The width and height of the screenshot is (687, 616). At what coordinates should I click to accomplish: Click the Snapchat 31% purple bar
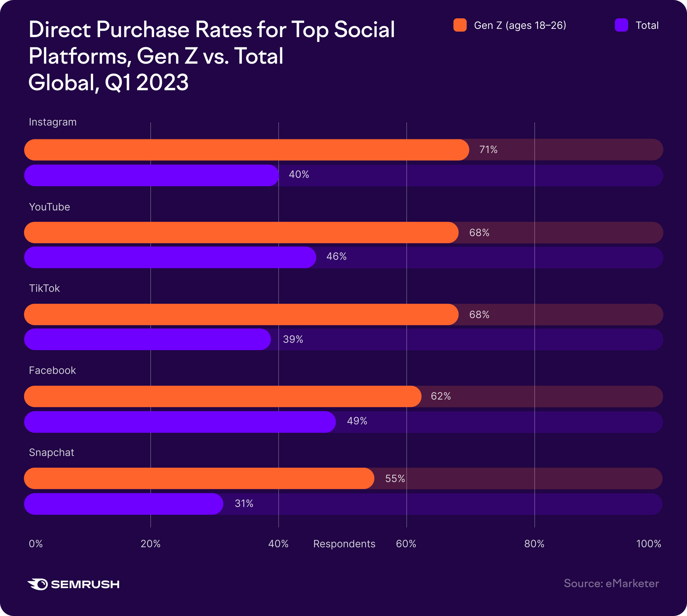pyautogui.click(x=123, y=504)
